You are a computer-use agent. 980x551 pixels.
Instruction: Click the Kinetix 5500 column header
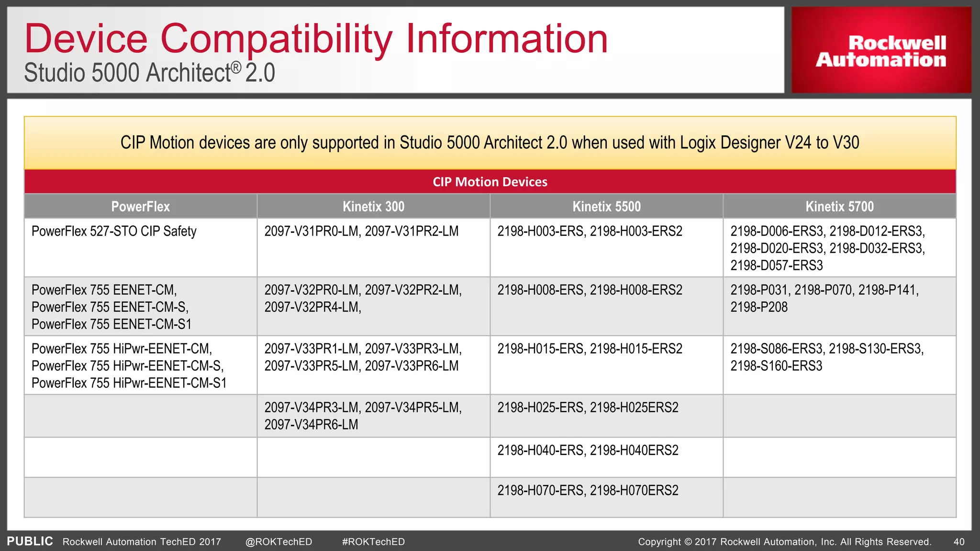click(x=606, y=207)
